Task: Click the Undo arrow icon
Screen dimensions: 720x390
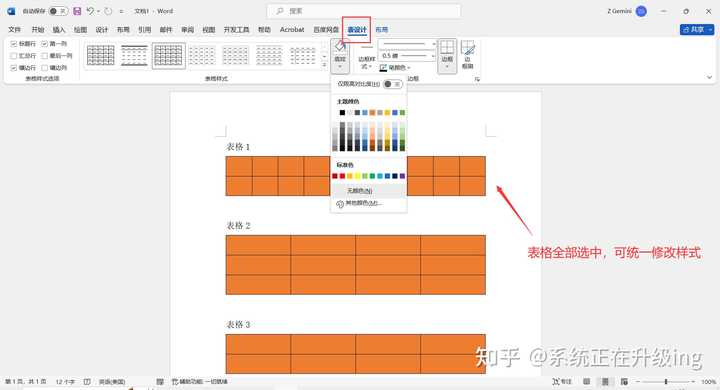Action: pyautogui.click(x=90, y=11)
